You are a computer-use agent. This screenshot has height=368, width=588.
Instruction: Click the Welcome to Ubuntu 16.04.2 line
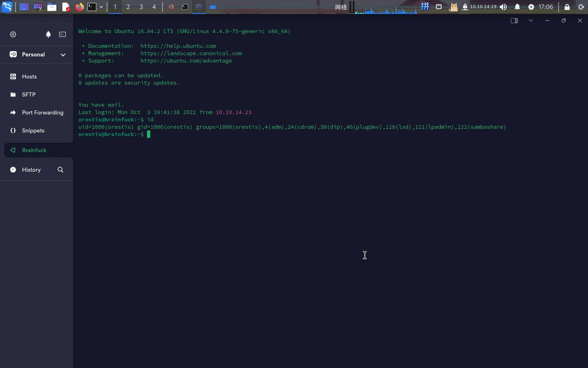(x=185, y=31)
